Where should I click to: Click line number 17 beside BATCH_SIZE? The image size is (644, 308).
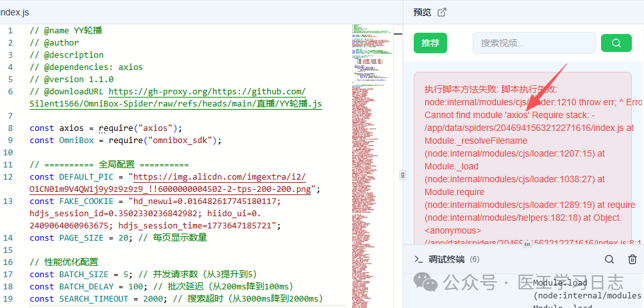[x=10, y=274]
